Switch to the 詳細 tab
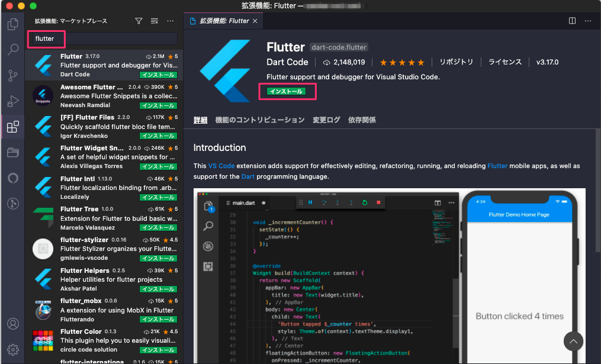 (201, 120)
